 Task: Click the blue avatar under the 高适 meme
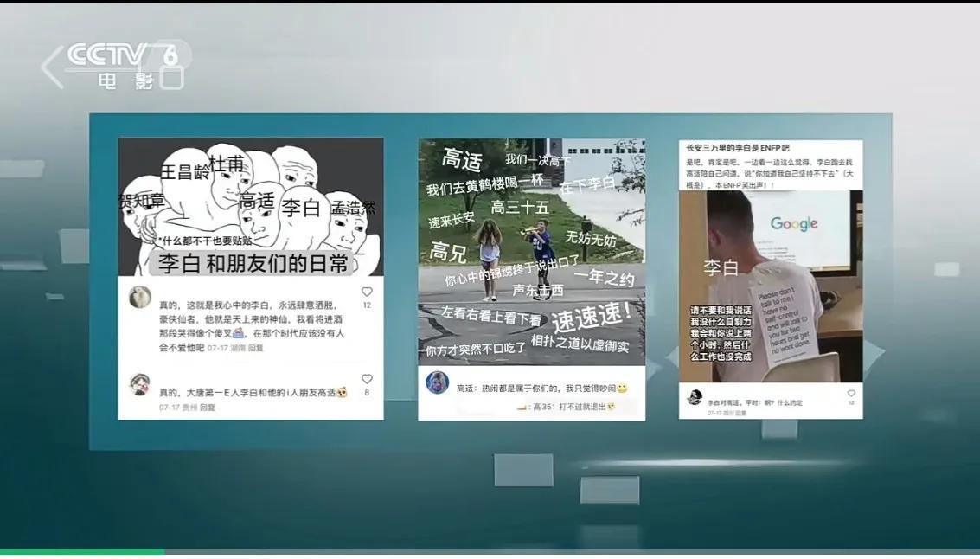pos(438,382)
